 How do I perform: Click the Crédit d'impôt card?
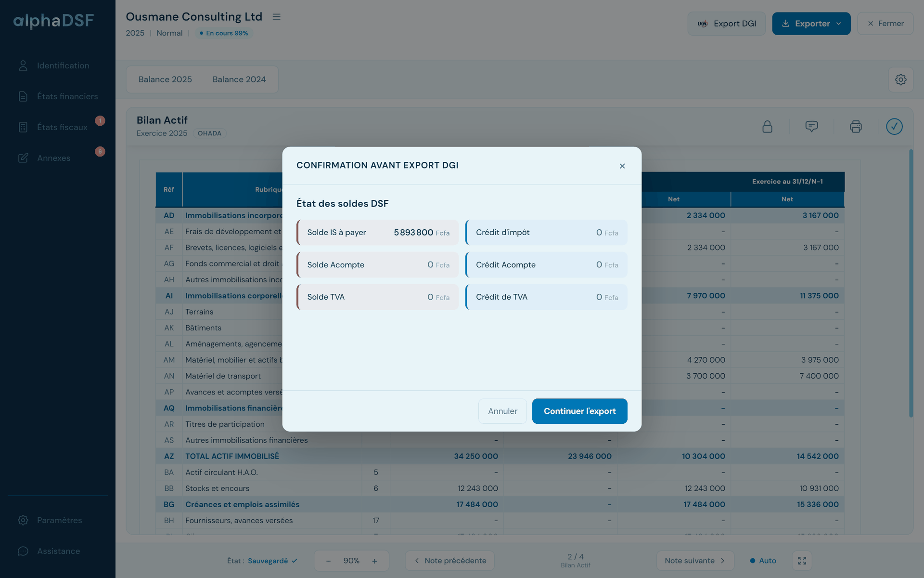546,233
